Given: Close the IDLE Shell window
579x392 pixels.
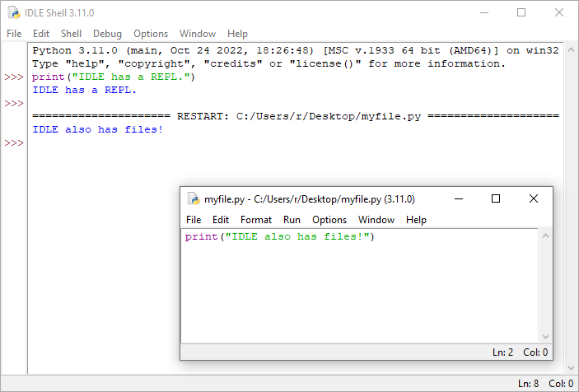Looking at the screenshot, I should coord(559,13).
